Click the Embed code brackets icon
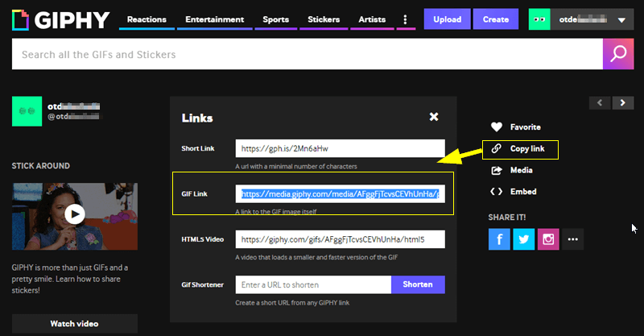 [x=496, y=192]
